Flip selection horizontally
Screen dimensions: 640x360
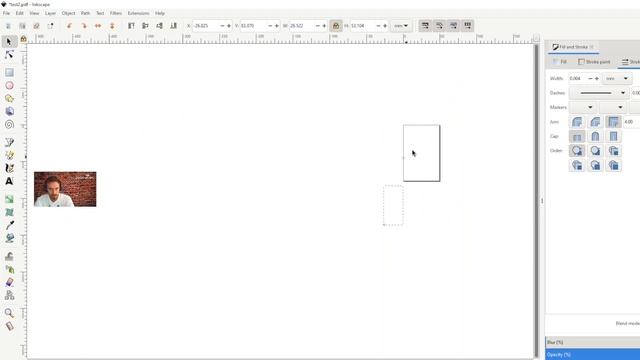pos(98,26)
